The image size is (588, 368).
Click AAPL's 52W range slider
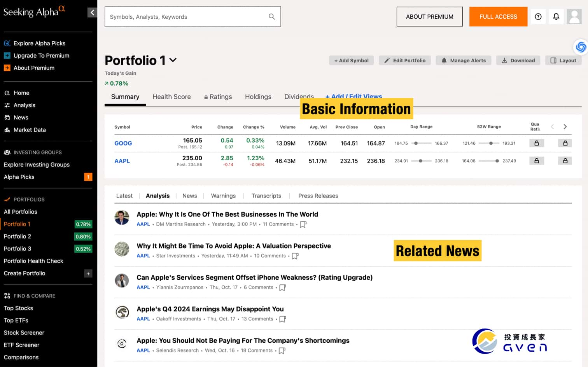(489, 161)
